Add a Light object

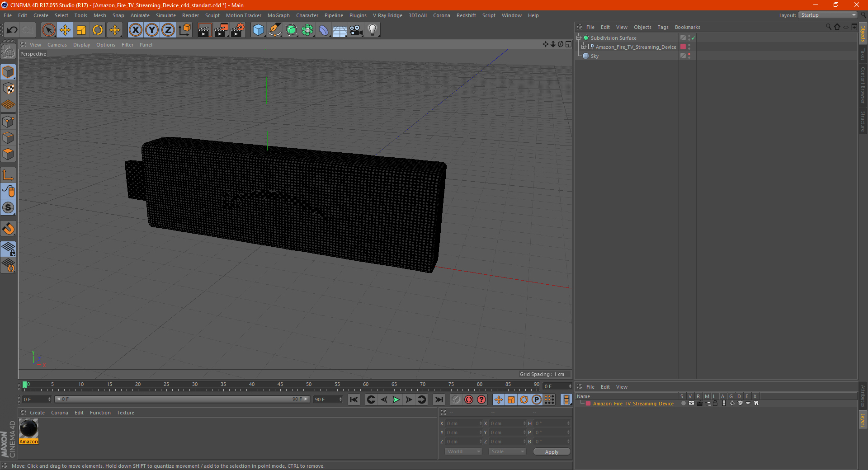pos(373,30)
